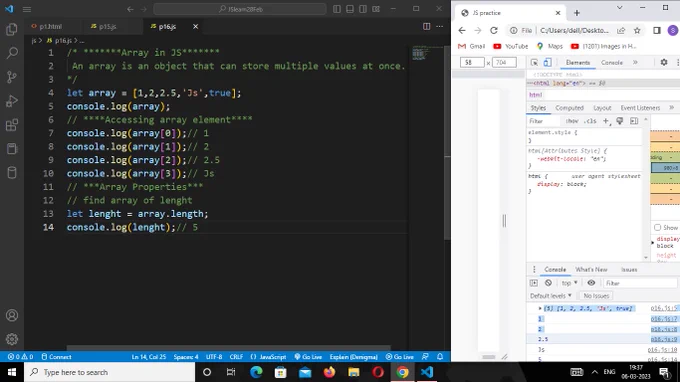This screenshot has width=680, height=382.
Task: Click the Windows Start button
Action: point(12,372)
